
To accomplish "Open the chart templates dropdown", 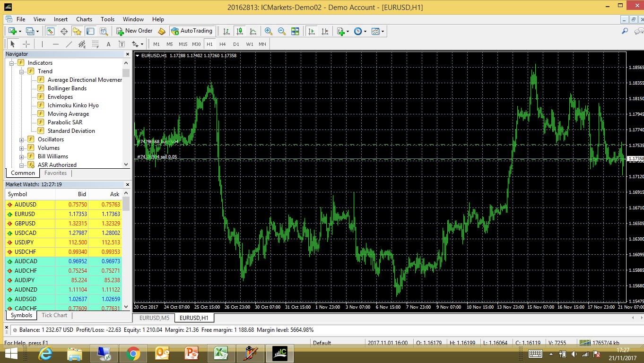I will 378,31.
